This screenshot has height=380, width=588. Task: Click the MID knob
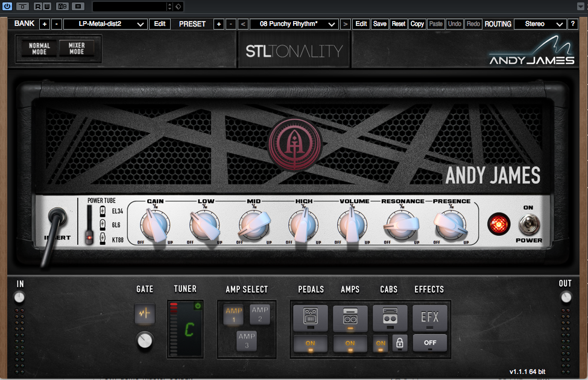tap(254, 226)
